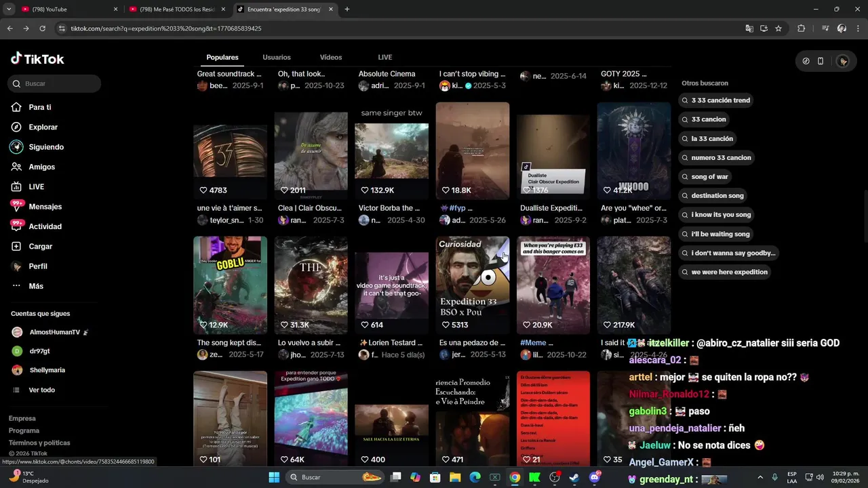This screenshot has height=488, width=868.
Task: Open Mensajes inbox in sidebar
Action: click(45, 207)
